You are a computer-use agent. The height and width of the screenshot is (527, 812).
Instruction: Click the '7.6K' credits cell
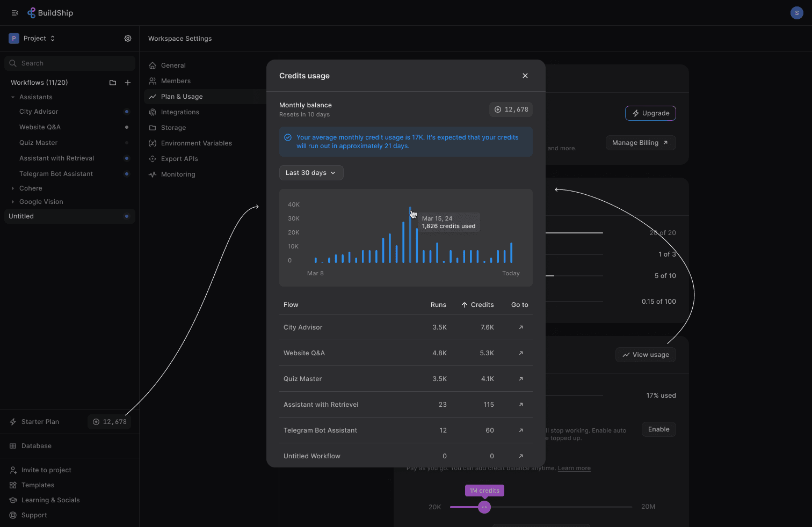click(487, 327)
